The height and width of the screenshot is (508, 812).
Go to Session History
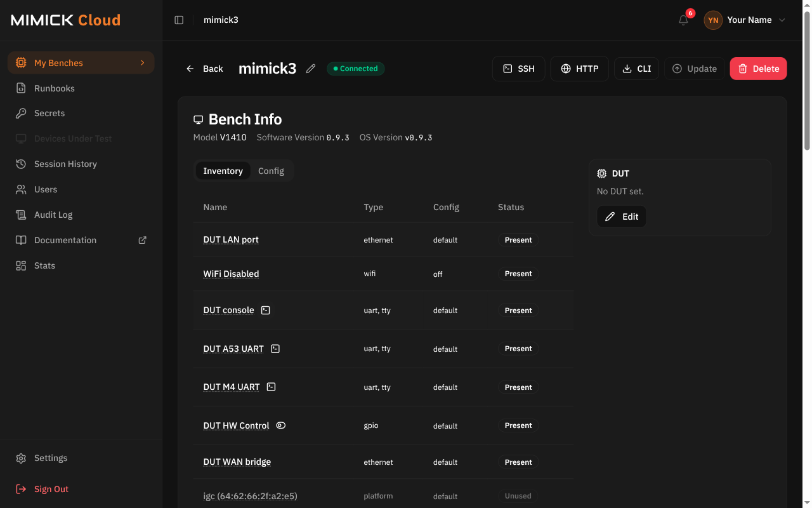[81, 164]
